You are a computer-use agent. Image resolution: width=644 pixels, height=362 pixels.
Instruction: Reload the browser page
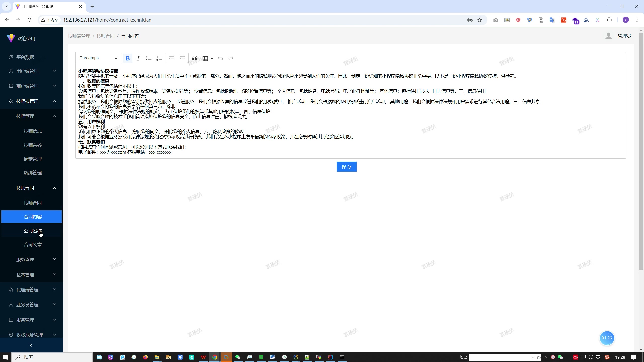pos(29,20)
